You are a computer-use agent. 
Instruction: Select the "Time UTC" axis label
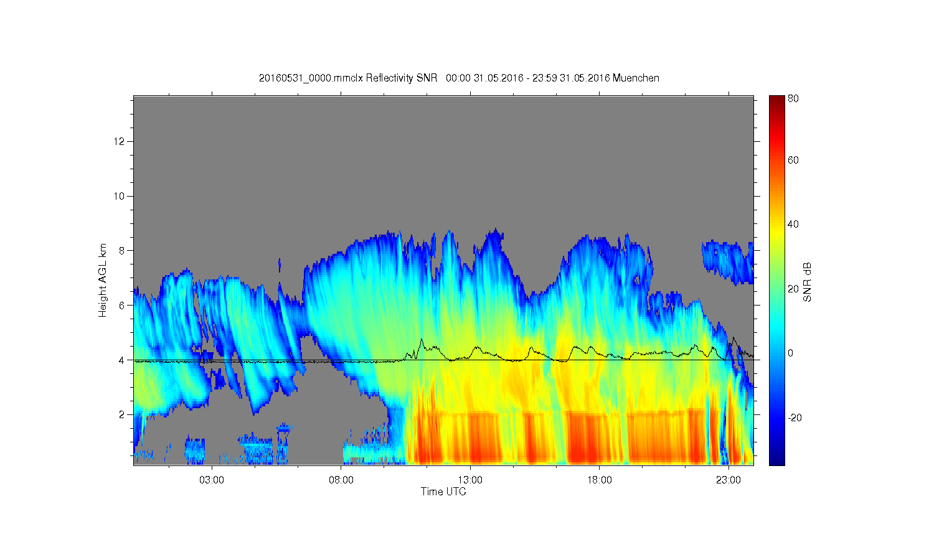point(443,492)
